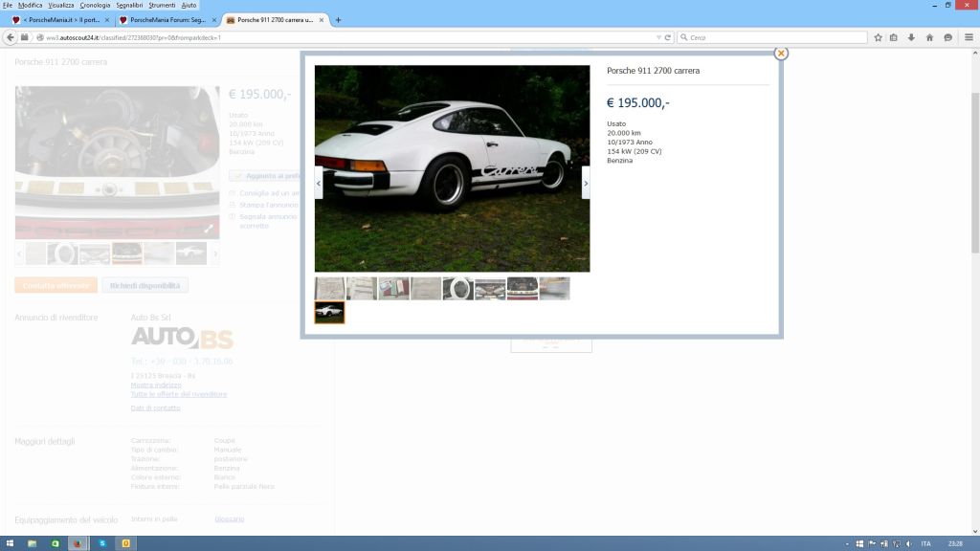Go to the Firefox home page
Image resolution: width=980 pixels, height=551 pixels.
tap(929, 37)
